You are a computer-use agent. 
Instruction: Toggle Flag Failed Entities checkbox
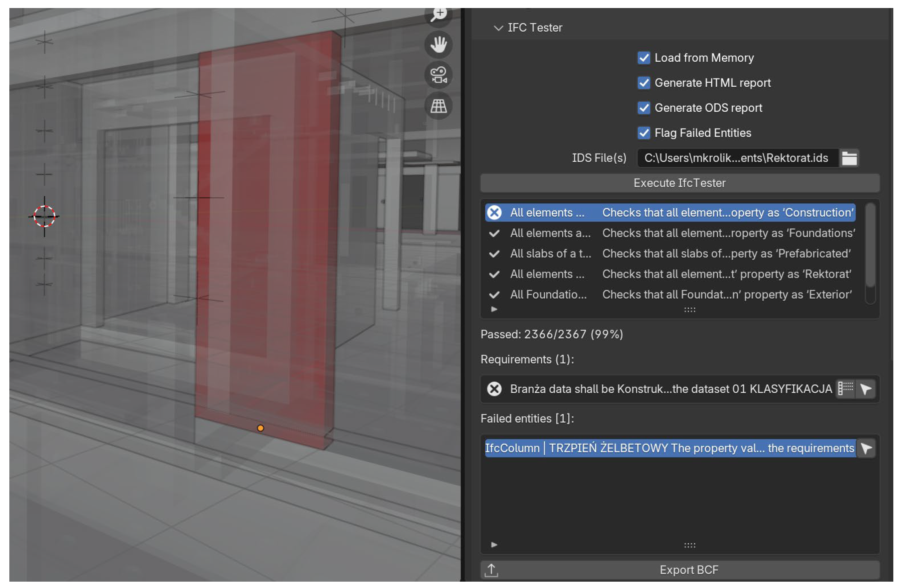[x=644, y=133]
